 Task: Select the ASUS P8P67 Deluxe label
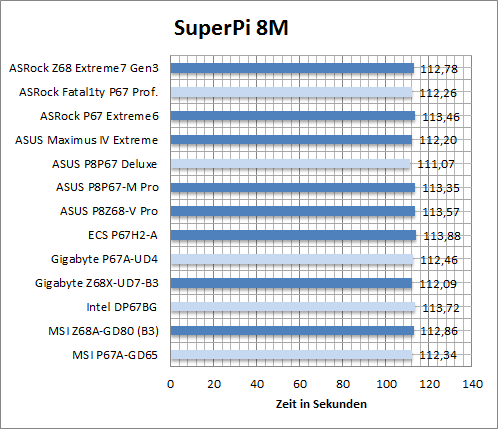tap(104, 164)
